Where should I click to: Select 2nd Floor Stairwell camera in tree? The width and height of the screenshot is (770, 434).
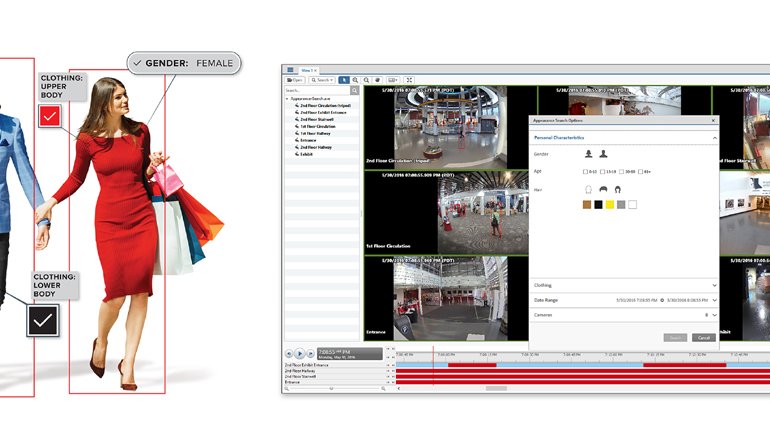[x=319, y=120]
